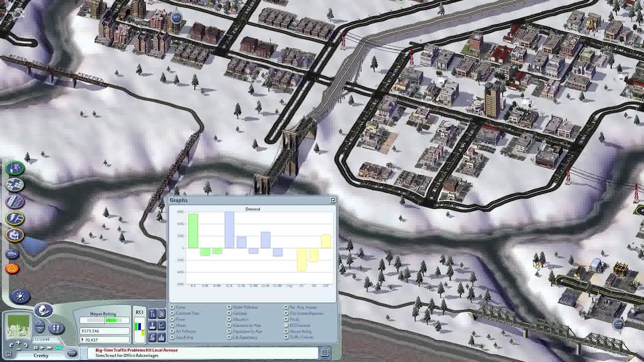Open the advisors panel icon

pyautogui.click(x=152, y=325)
